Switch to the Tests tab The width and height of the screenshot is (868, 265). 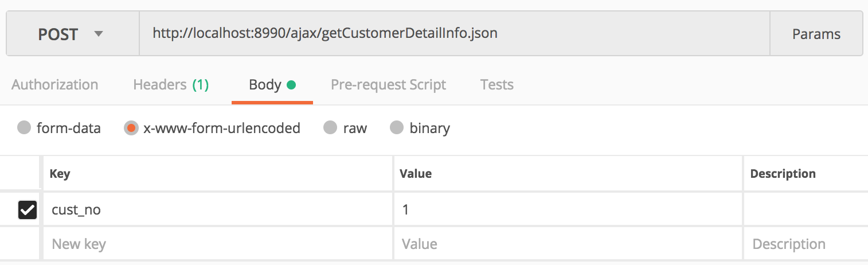[x=496, y=85]
